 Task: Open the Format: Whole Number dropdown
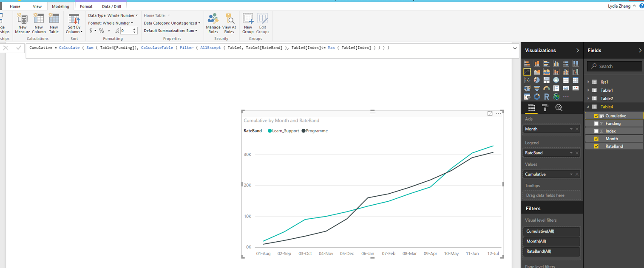111,23
